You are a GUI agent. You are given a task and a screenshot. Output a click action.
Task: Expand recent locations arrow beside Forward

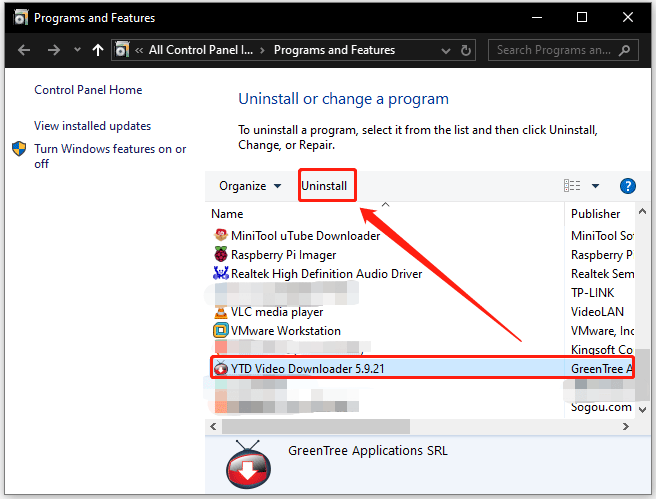coord(75,51)
